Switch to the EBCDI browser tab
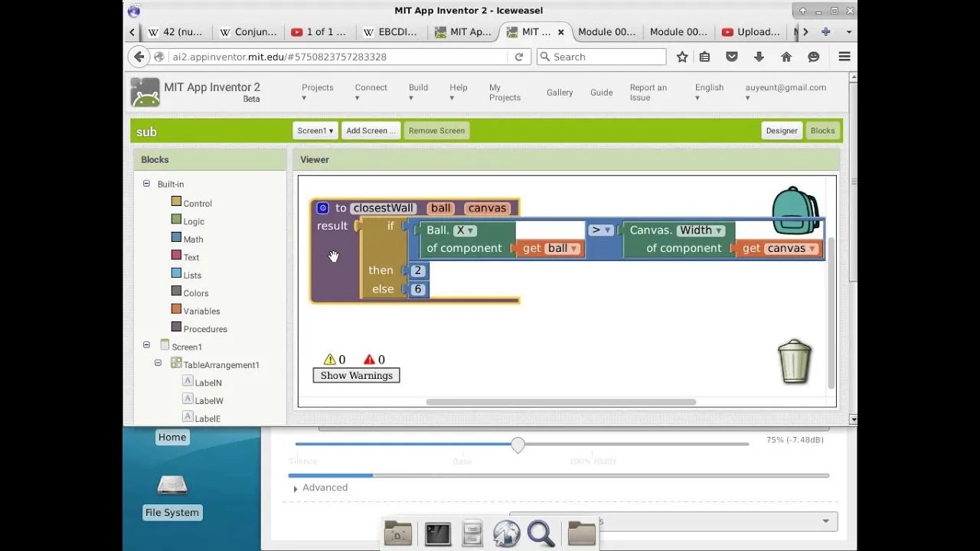 [390, 32]
